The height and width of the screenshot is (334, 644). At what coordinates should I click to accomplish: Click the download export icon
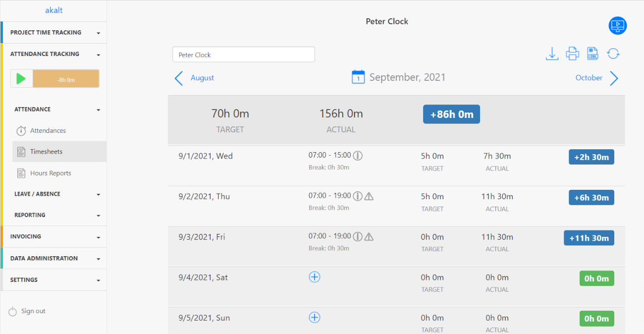[x=552, y=54]
